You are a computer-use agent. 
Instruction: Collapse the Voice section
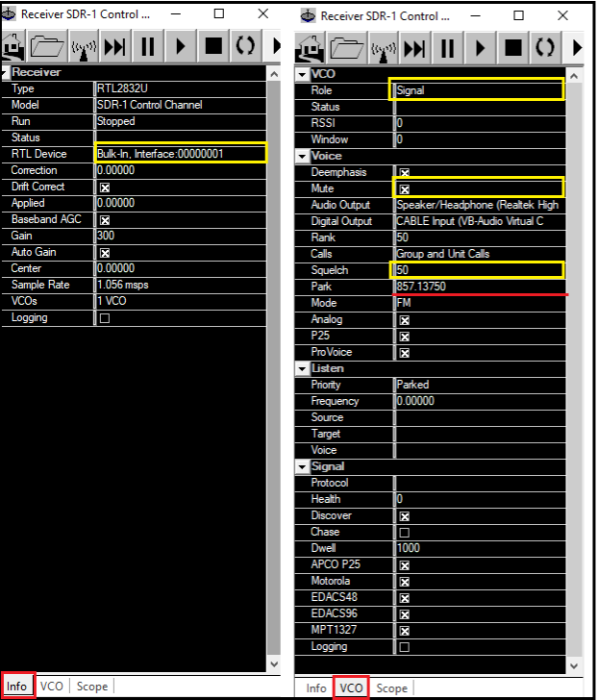tap(303, 156)
